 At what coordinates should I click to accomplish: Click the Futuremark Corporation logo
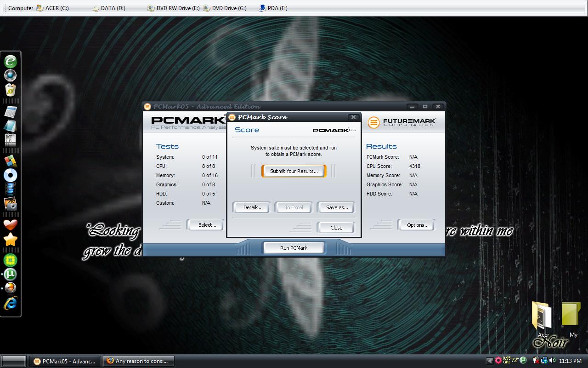pyautogui.click(x=401, y=122)
